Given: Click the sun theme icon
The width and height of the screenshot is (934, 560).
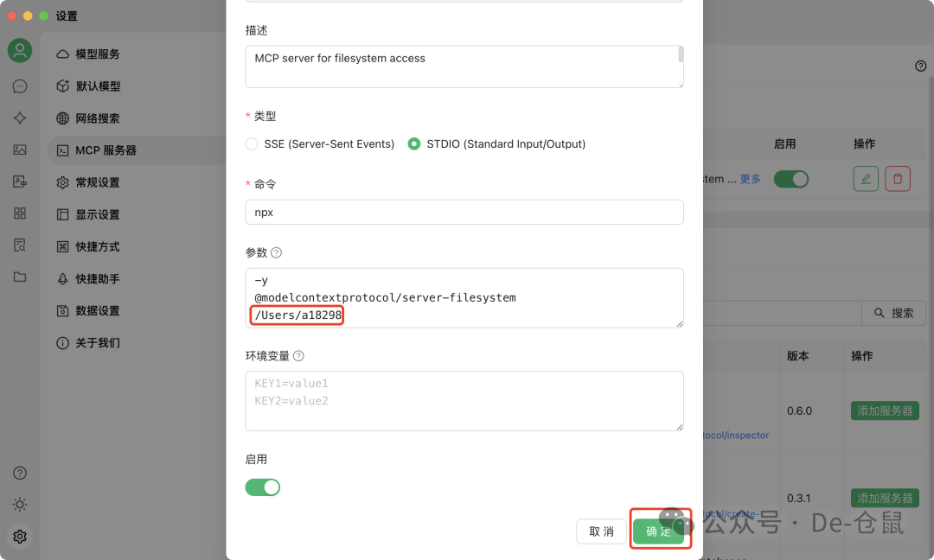Looking at the screenshot, I should 20,505.
